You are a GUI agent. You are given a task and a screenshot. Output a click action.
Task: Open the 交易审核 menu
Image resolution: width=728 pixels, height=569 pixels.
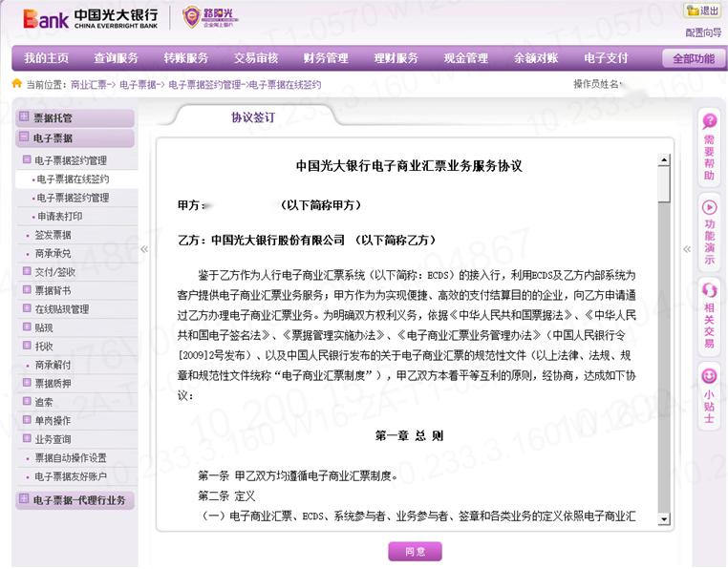pyautogui.click(x=256, y=58)
